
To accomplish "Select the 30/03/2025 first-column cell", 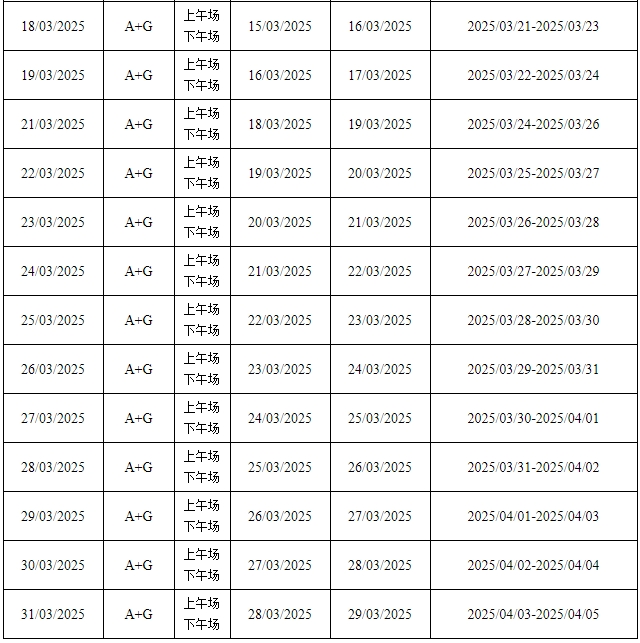I will 53,565.
